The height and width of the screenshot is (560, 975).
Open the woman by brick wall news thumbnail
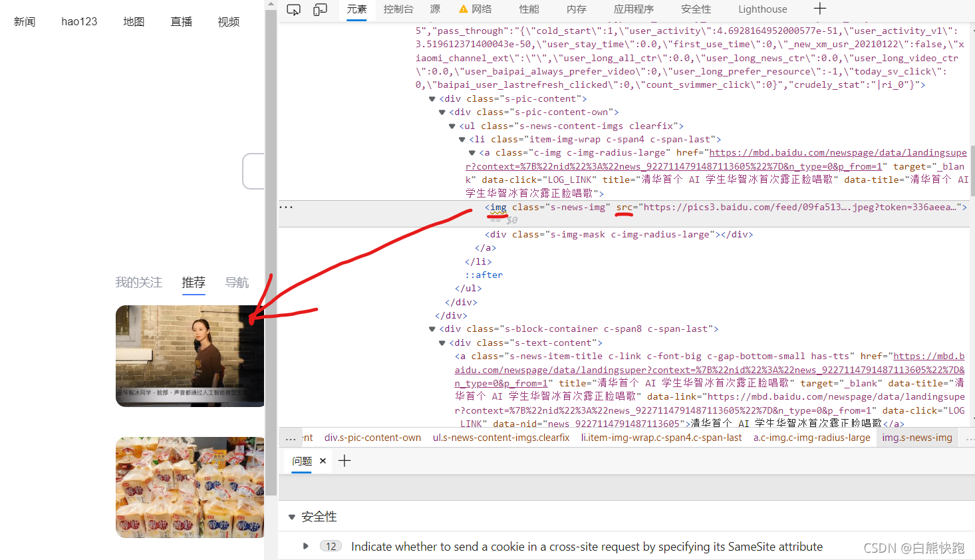[x=190, y=356]
